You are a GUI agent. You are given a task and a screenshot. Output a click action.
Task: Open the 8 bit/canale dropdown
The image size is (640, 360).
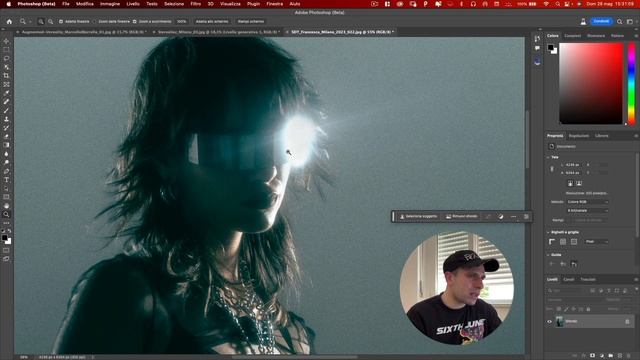(587, 211)
